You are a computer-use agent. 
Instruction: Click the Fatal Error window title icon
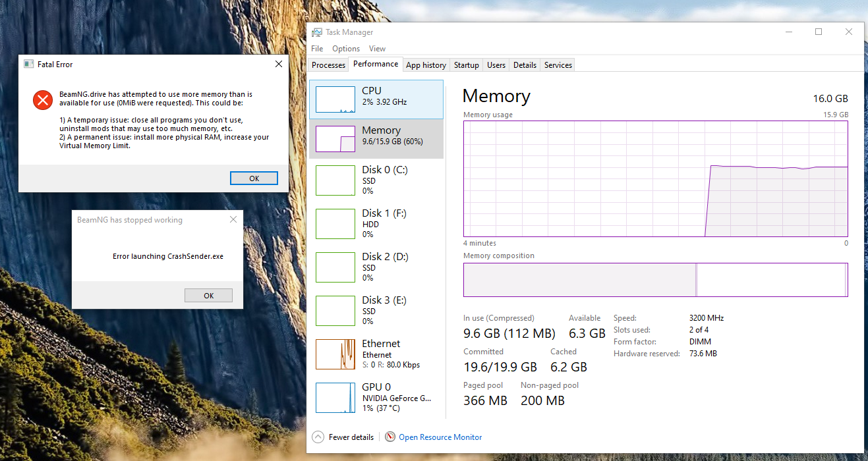pos(28,65)
